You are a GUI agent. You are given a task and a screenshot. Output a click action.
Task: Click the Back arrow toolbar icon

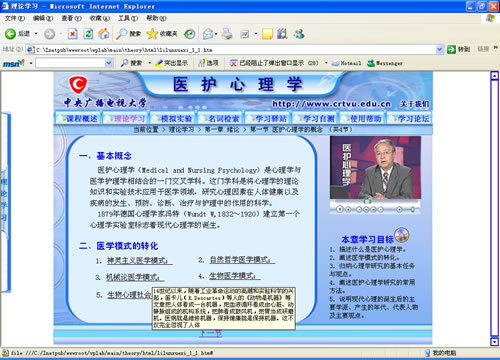(x=10, y=33)
